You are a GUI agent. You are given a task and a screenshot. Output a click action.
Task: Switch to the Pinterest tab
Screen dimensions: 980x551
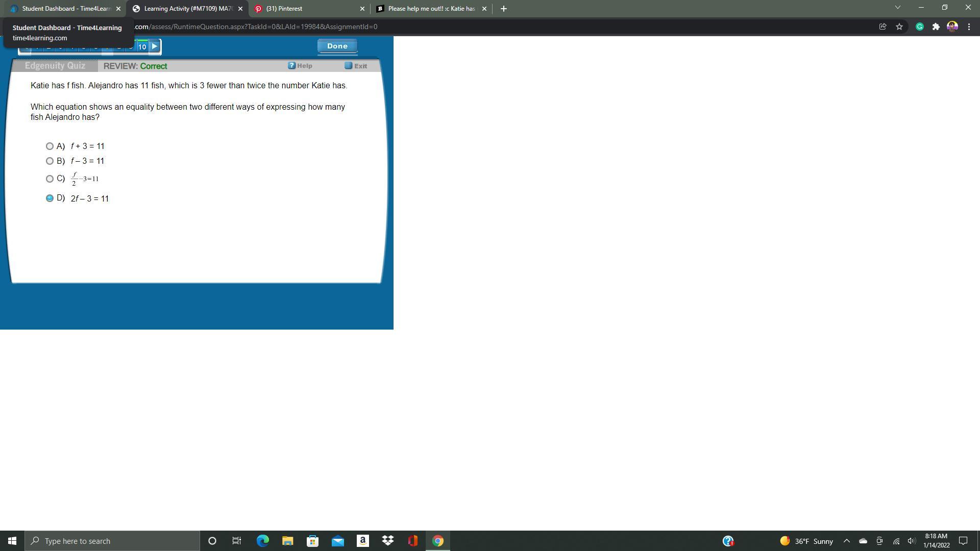[306, 9]
